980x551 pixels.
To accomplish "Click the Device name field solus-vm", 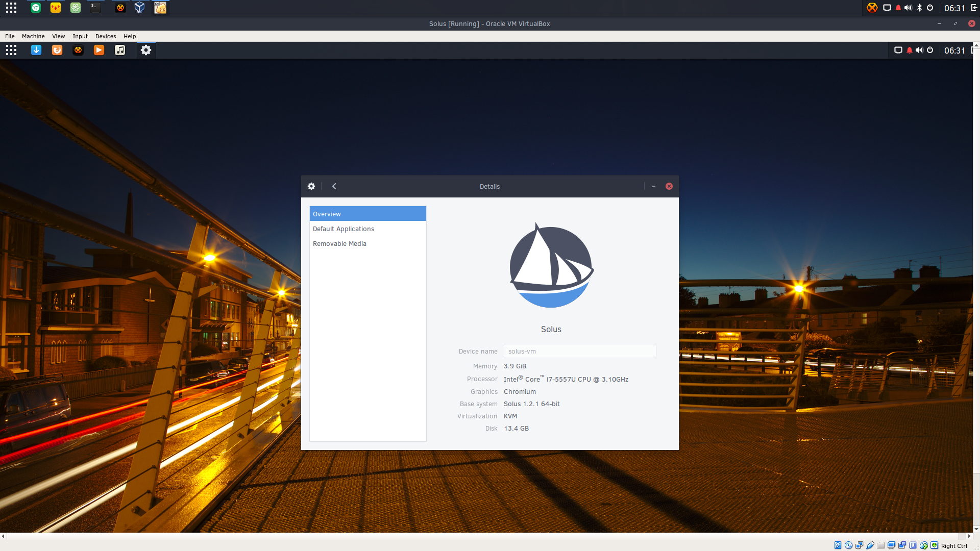I will pos(580,351).
